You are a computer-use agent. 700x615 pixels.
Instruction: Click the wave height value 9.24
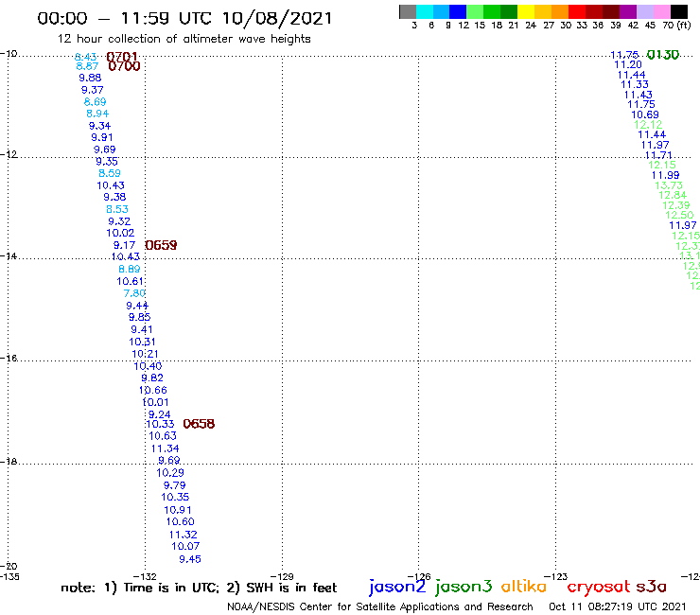160,414
